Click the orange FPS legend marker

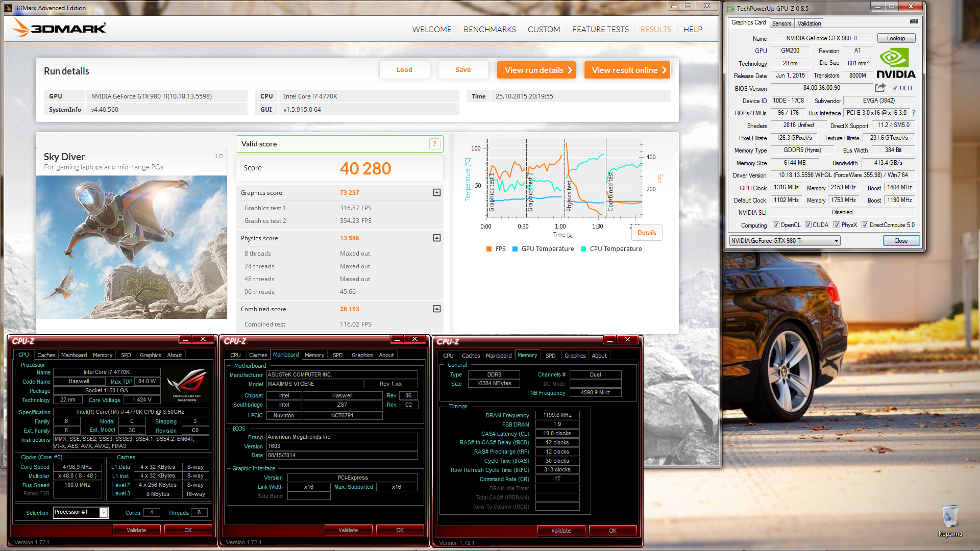pyautogui.click(x=489, y=249)
